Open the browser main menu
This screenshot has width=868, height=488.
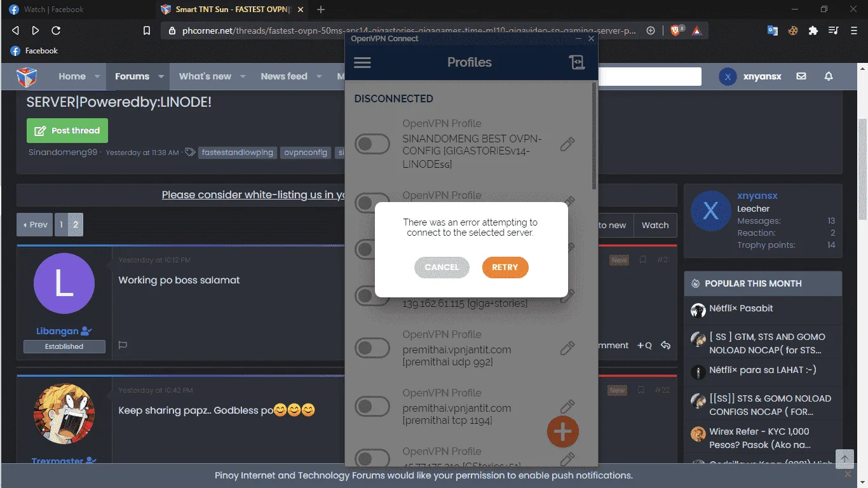point(853,30)
